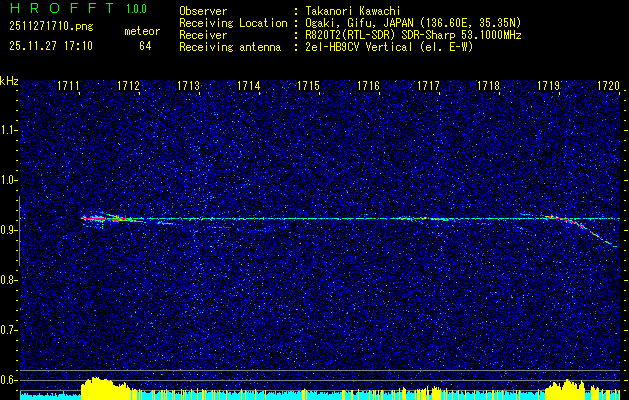
Task: Click time marker 1713
Action: tap(189, 86)
